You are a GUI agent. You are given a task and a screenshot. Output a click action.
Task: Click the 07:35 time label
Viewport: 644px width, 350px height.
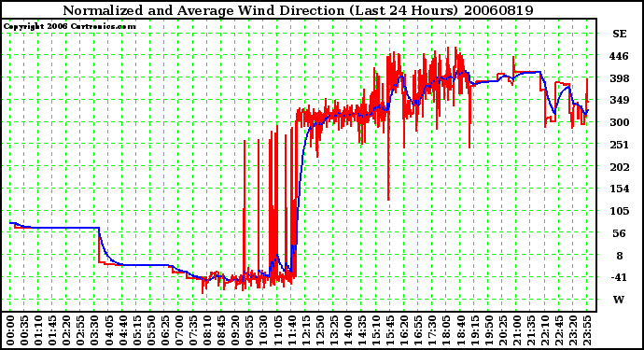193,330
